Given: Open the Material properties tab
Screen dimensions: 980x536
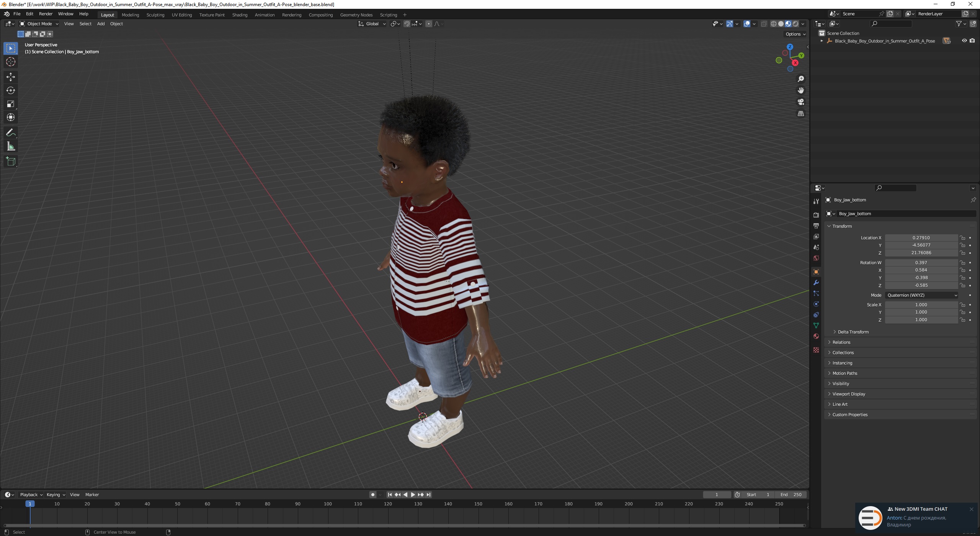Looking at the screenshot, I should point(816,336).
